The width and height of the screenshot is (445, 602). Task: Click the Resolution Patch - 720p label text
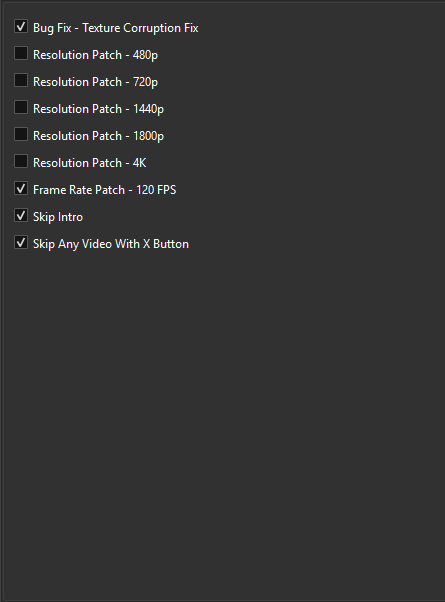tap(95, 82)
